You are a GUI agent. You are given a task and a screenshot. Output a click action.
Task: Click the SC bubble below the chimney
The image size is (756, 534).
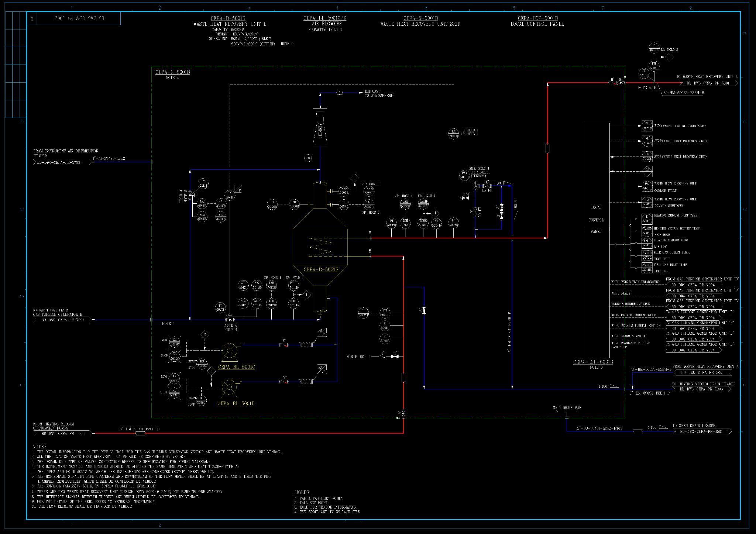pyautogui.click(x=308, y=158)
